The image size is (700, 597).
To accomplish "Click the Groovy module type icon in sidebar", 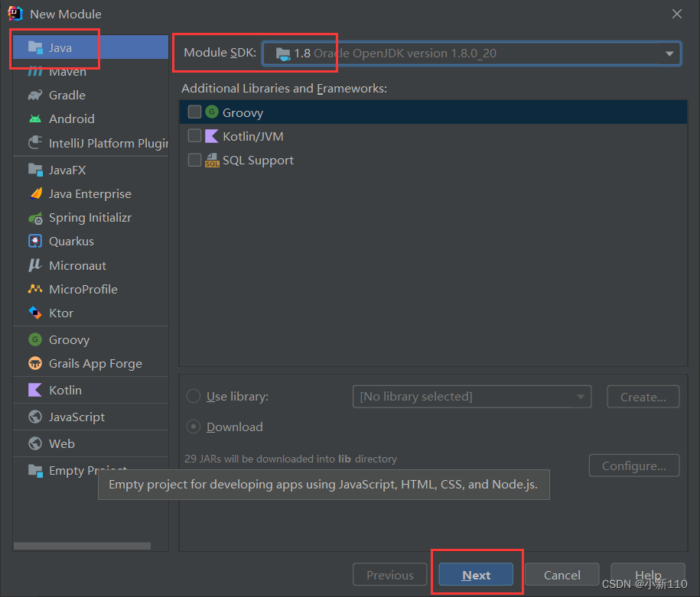I will tap(35, 339).
